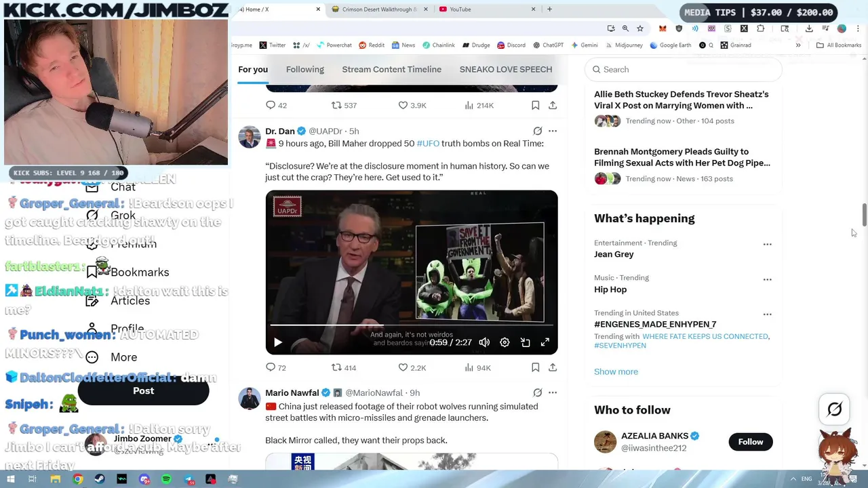Switch to the Following tab
868x488 pixels.
point(304,69)
